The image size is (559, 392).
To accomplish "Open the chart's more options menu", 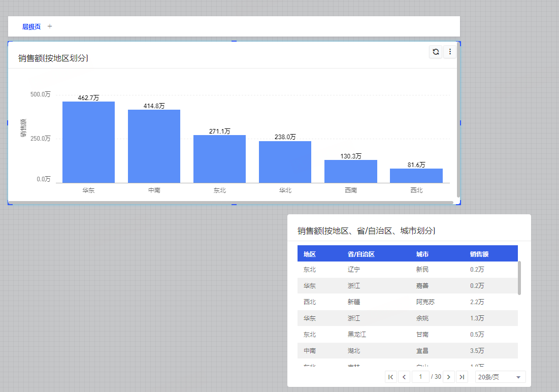I will tap(450, 52).
